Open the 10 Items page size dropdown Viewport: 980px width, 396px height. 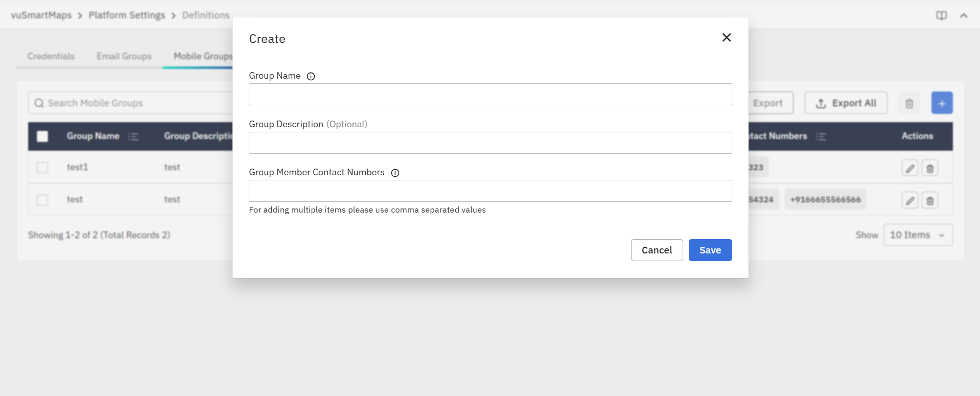[x=918, y=235]
